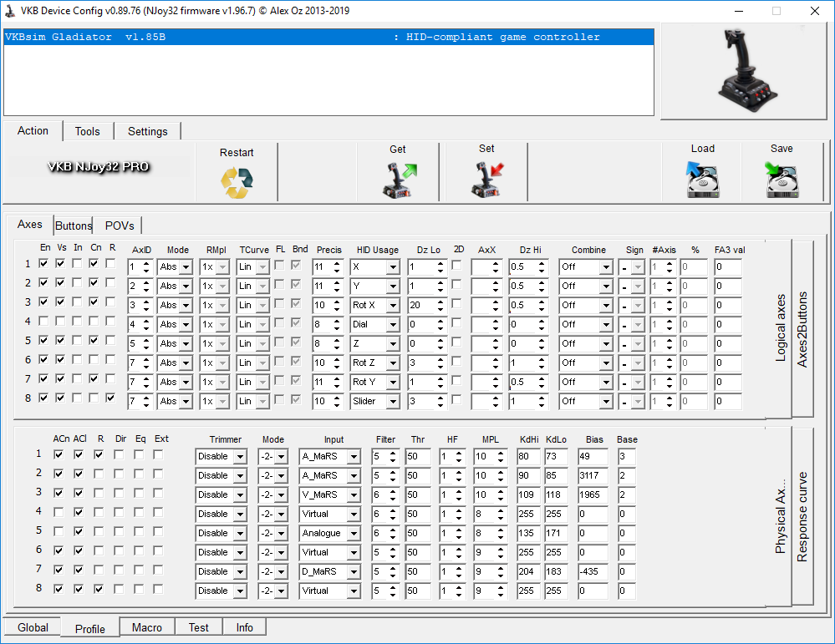Click the VKB NJoy32 PRO label
This screenshot has height=644, width=835.
(x=99, y=166)
